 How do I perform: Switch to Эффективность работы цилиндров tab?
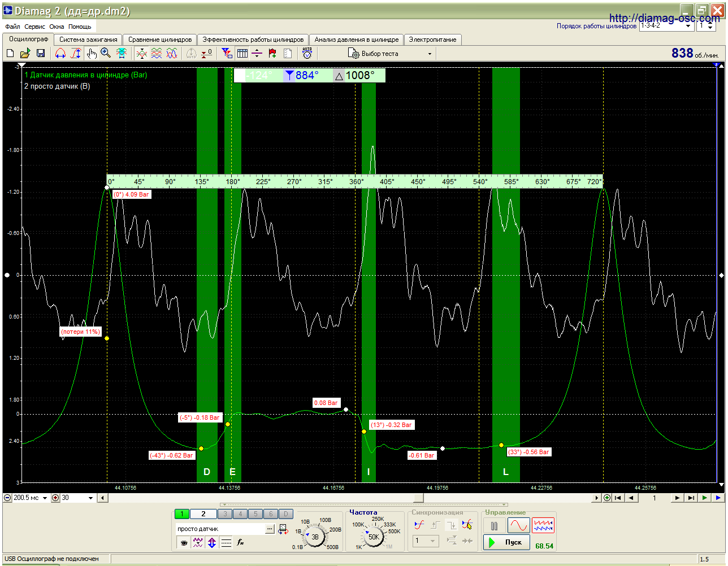(x=253, y=40)
